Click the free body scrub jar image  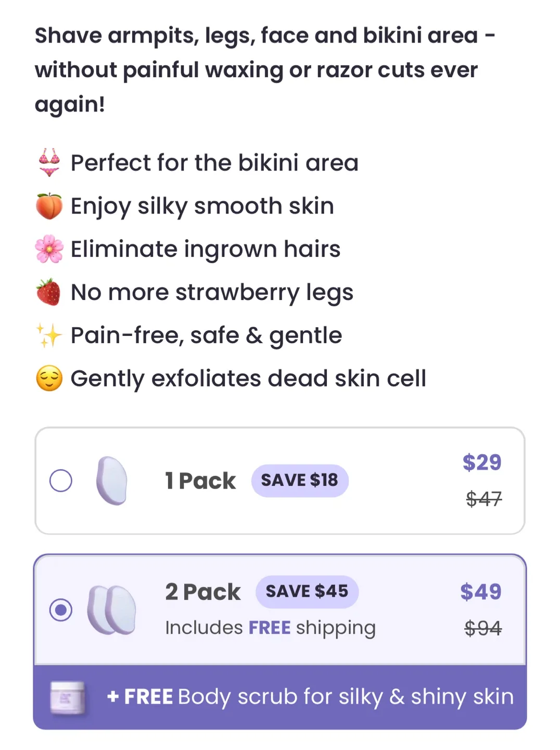coord(68,697)
